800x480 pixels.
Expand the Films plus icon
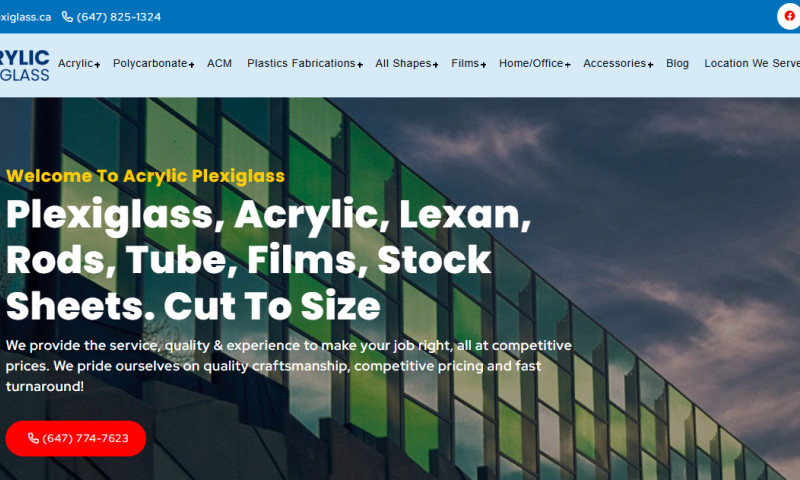(483, 65)
